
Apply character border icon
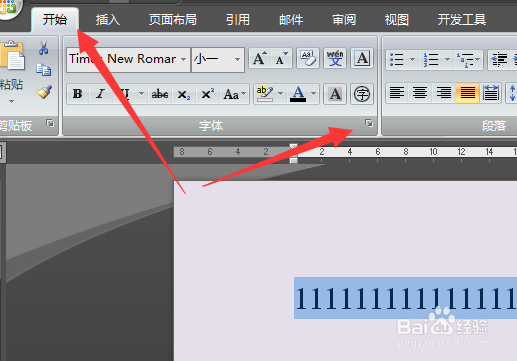[362, 59]
